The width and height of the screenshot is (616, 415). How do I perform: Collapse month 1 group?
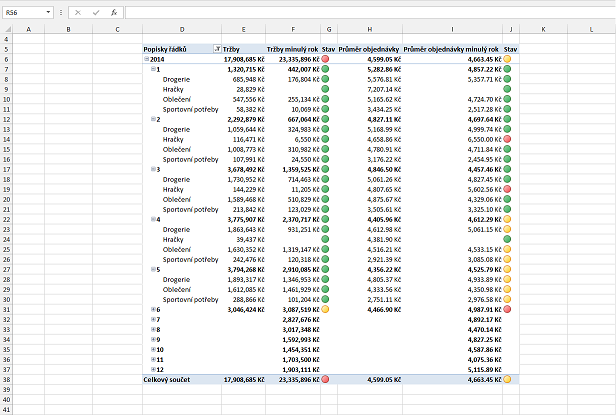pyautogui.click(x=154, y=69)
